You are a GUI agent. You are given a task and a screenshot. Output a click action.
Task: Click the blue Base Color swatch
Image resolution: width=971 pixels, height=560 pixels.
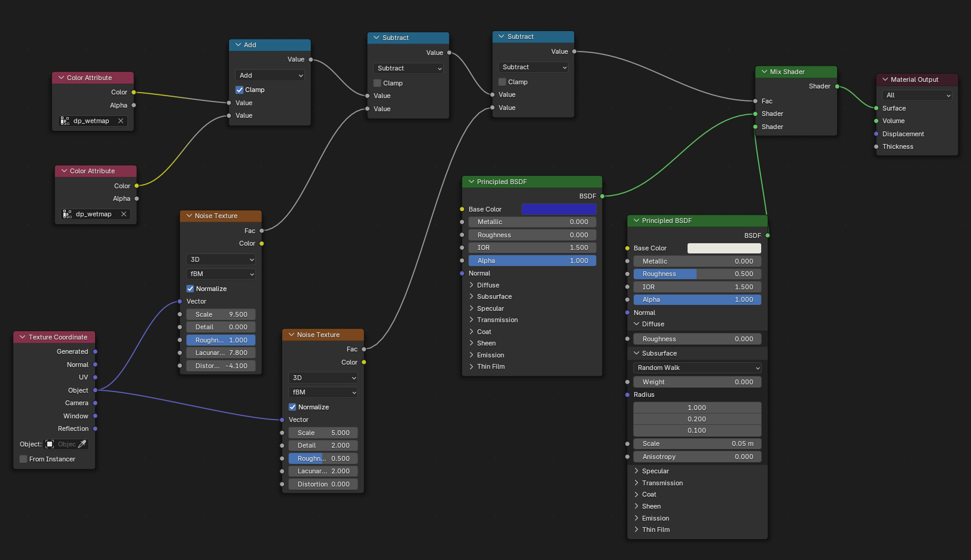(559, 209)
